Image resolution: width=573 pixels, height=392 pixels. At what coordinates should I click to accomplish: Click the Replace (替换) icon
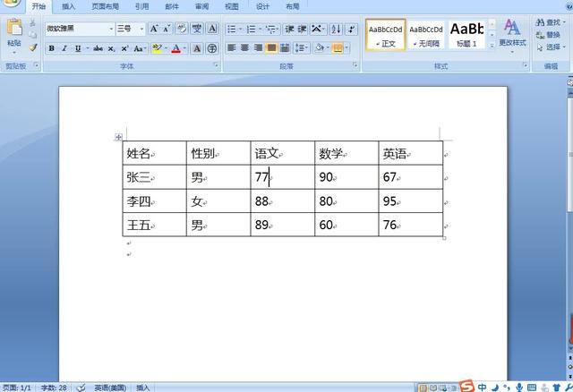[548, 35]
